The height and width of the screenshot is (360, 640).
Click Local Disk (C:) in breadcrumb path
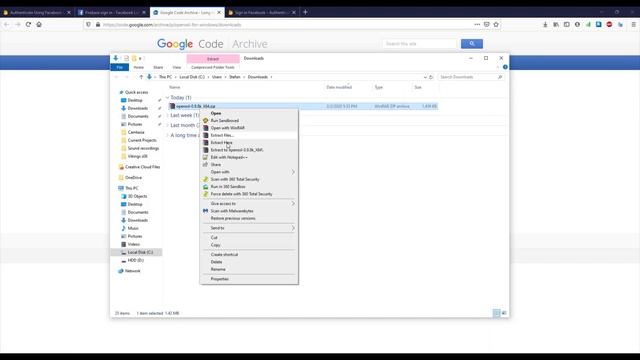click(x=192, y=77)
